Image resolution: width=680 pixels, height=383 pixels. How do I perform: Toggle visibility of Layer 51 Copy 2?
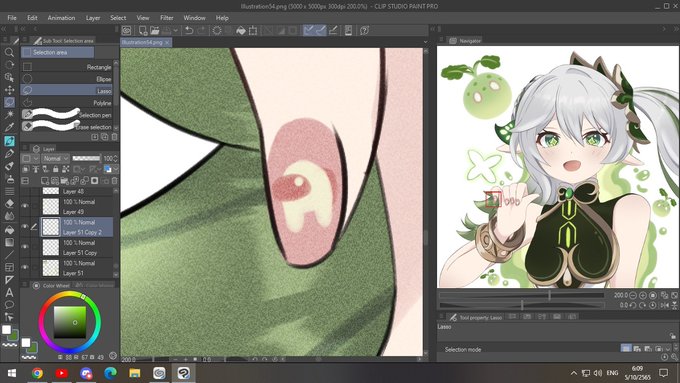(x=25, y=226)
